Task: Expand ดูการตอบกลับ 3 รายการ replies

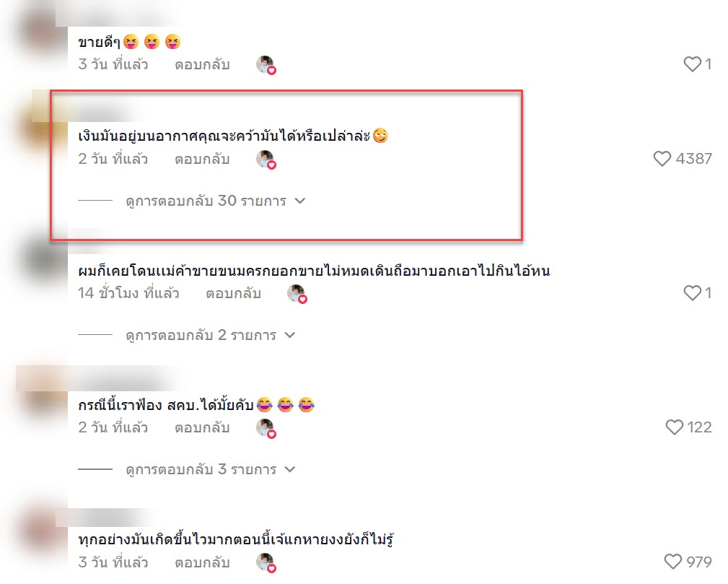Action: click(x=211, y=469)
